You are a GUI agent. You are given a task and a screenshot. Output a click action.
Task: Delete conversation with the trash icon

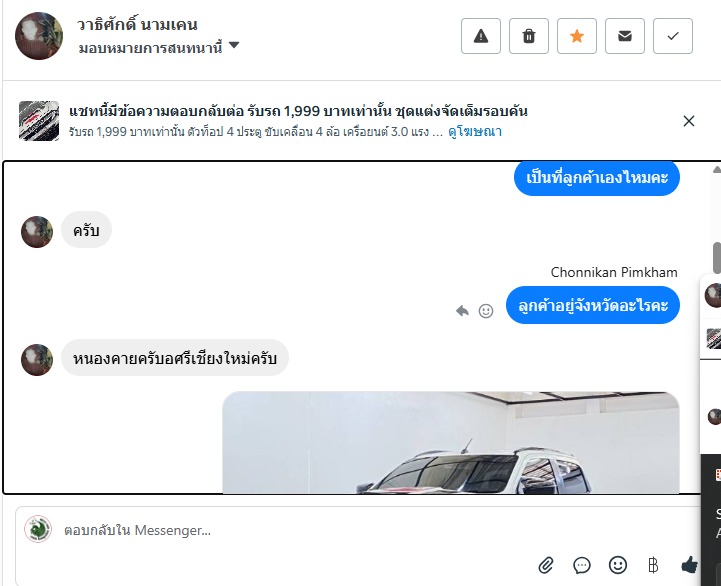tap(529, 36)
